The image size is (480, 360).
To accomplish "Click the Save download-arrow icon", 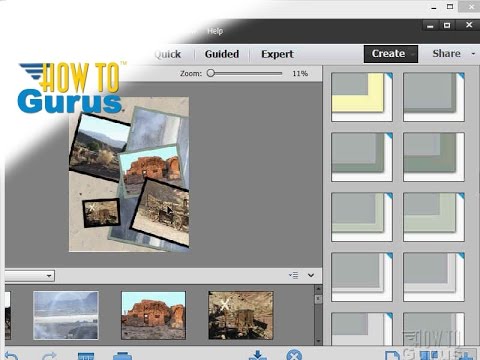I will pyautogui.click(x=257, y=355).
